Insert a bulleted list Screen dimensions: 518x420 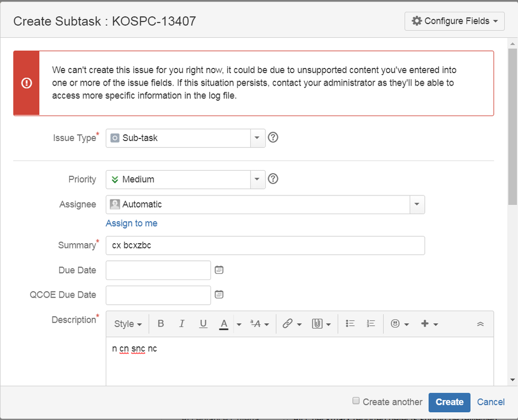(350, 324)
